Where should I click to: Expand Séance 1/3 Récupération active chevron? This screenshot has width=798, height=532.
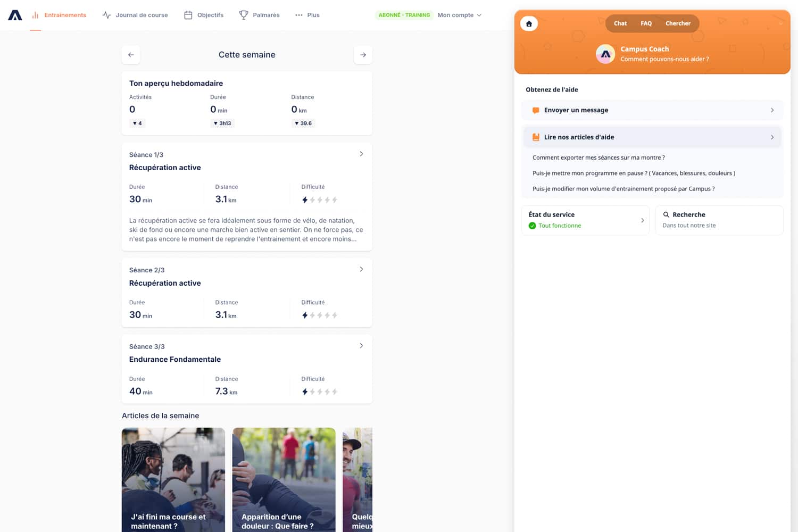[x=361, y=154]
